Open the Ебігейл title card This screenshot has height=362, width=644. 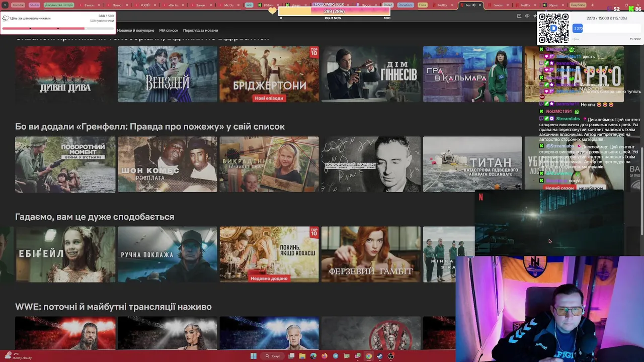(x=65, y=254)
